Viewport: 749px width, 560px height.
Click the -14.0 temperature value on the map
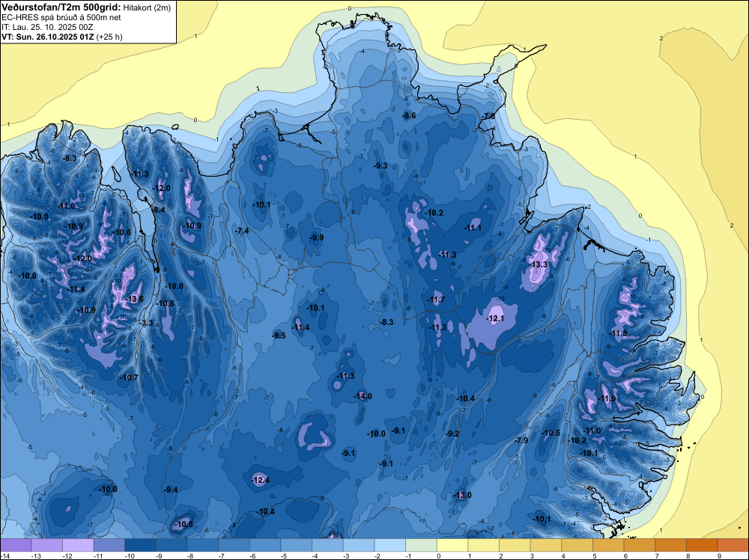pos(363,396)
